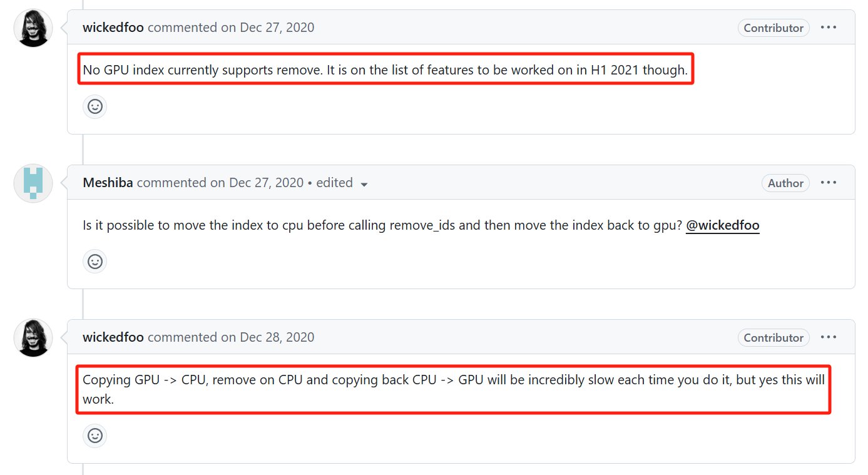The image size is (868, 475).
Task: Open three-dot menu on the Dec 28 comment
Action: click(829, 337)
